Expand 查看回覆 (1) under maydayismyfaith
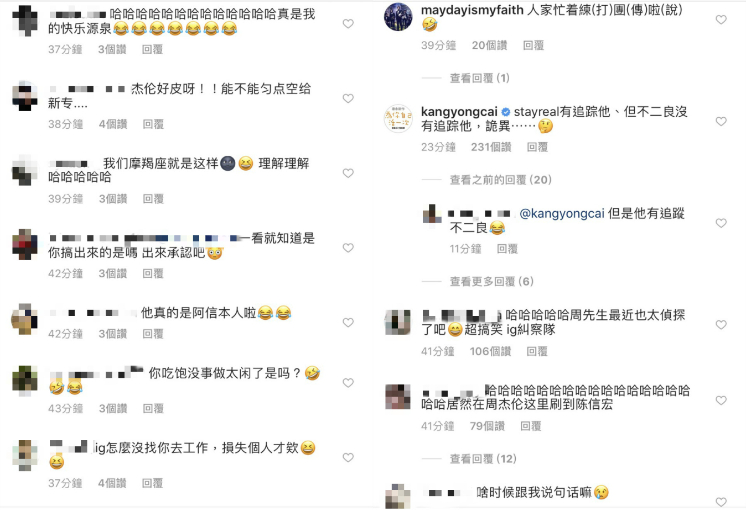The width and height of the screenshot is (746, 510). tap(480, 78)
